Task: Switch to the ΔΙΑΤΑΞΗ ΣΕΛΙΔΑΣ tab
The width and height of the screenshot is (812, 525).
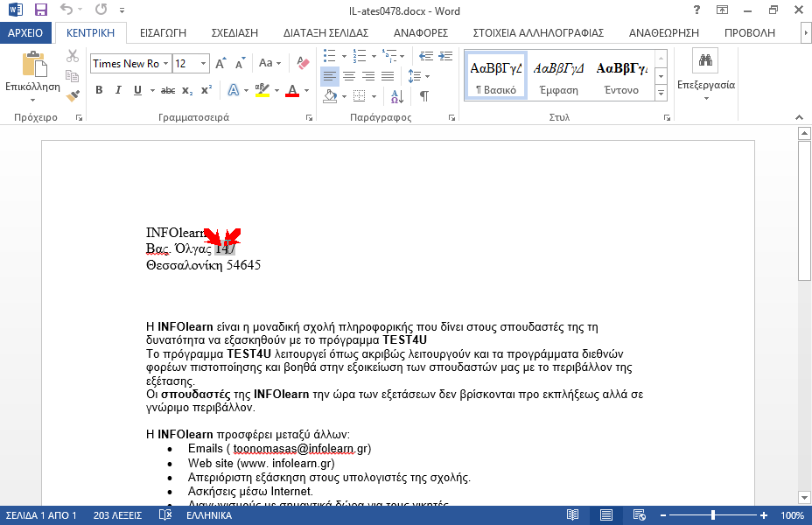Action: (x=325, y=33)
